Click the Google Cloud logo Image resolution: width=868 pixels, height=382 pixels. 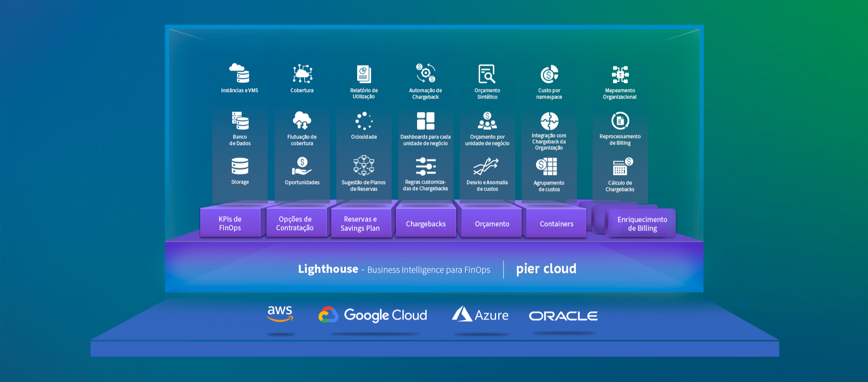[x=373, y=315]
